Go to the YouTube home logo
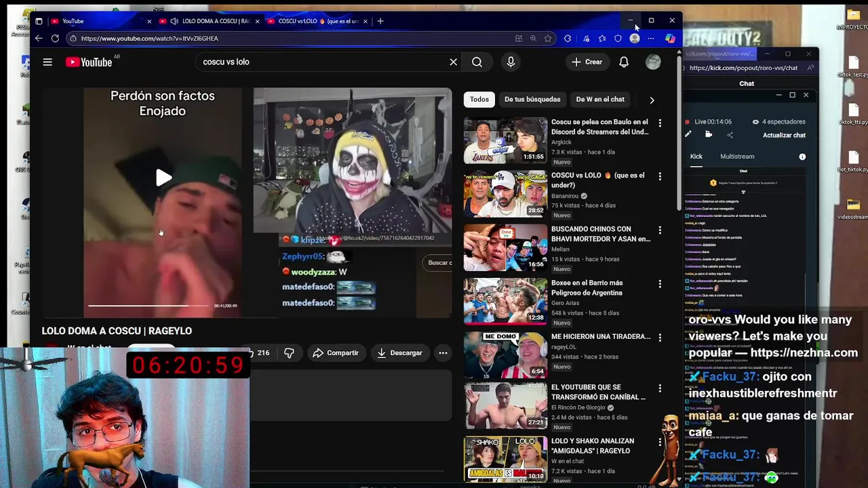Screen dimensions: 868x488 tap(89, 62)
